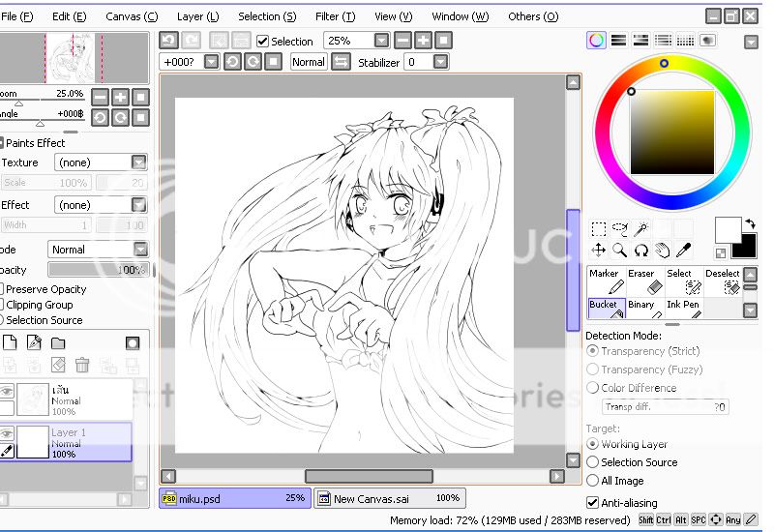Open the +000? rotation angle dropdown
The height and width of the screenshot is (532, 774).
[x=211, y=62]
